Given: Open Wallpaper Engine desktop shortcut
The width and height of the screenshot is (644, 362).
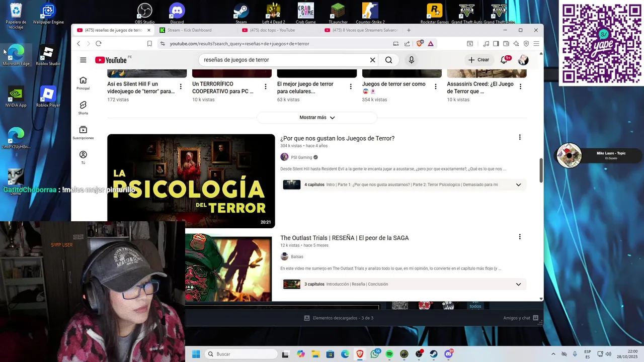Looking at the screenshot, I should 48,14.
